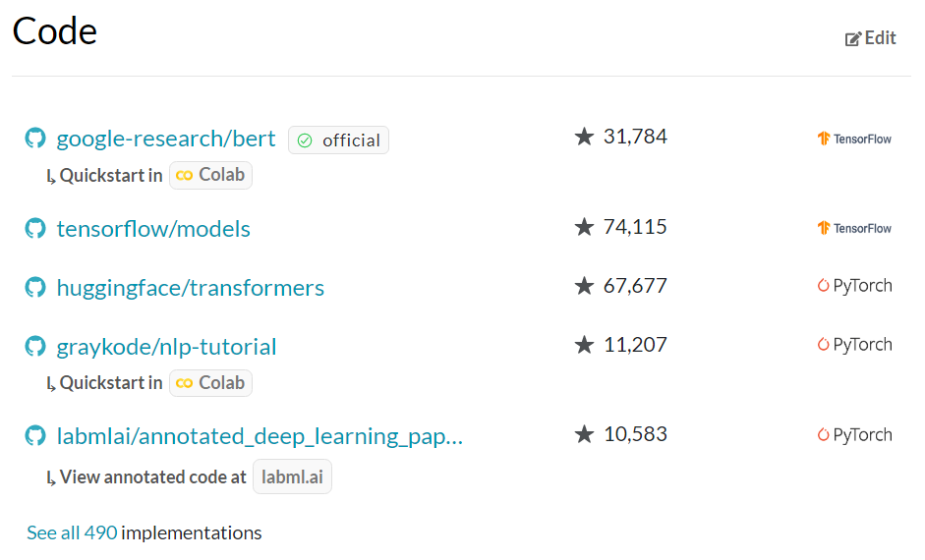Open the tensorflow/models repository
This screenshot has height=560, width=925.
153,229
